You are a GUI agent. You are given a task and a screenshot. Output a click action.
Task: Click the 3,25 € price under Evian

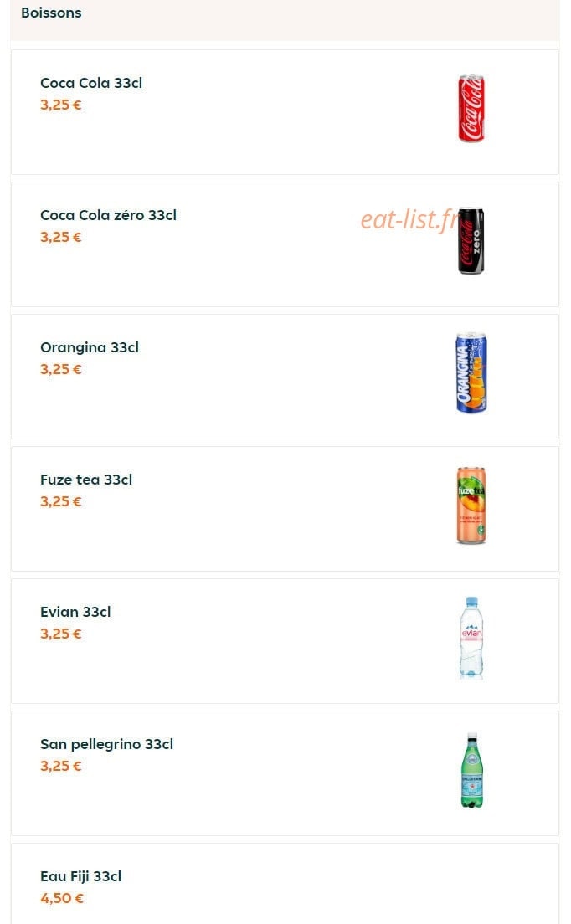pos(60,634)
